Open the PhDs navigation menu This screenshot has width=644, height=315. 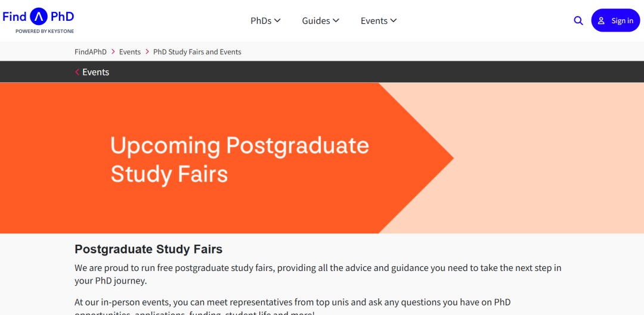pos(261,21)
